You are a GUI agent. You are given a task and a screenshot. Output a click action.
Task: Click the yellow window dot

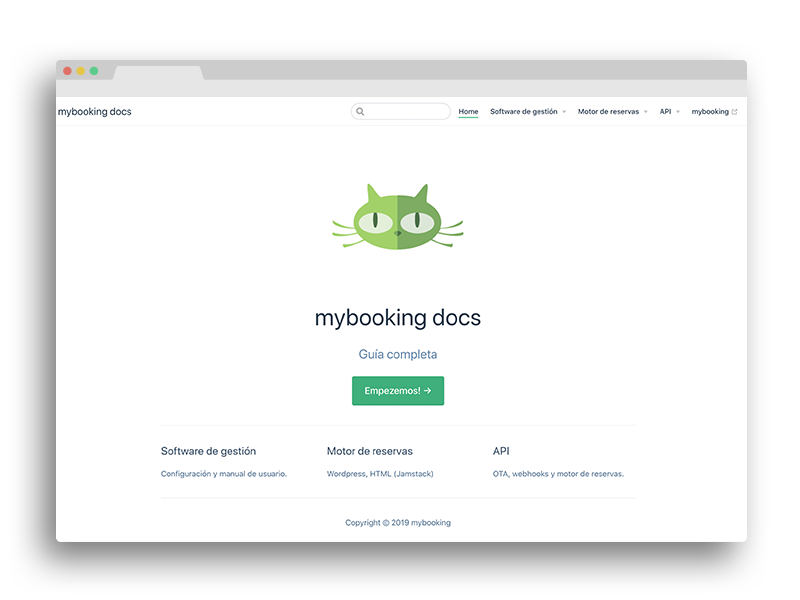click(x=79, y=72)
